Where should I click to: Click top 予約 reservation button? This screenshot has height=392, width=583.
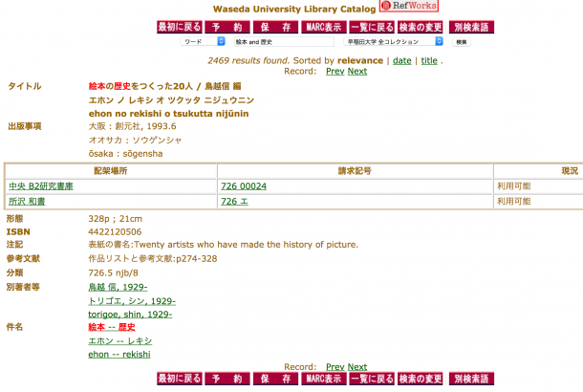(x=227, y=27)
